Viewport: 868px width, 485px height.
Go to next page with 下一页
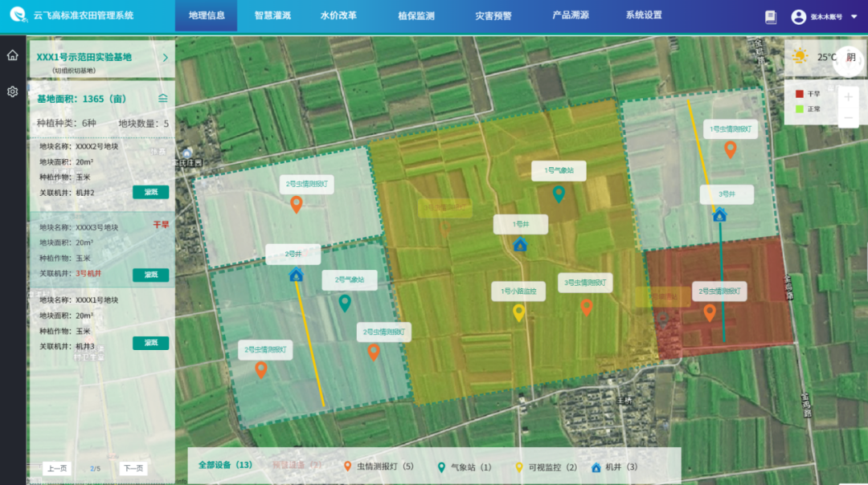pos(133,468)
